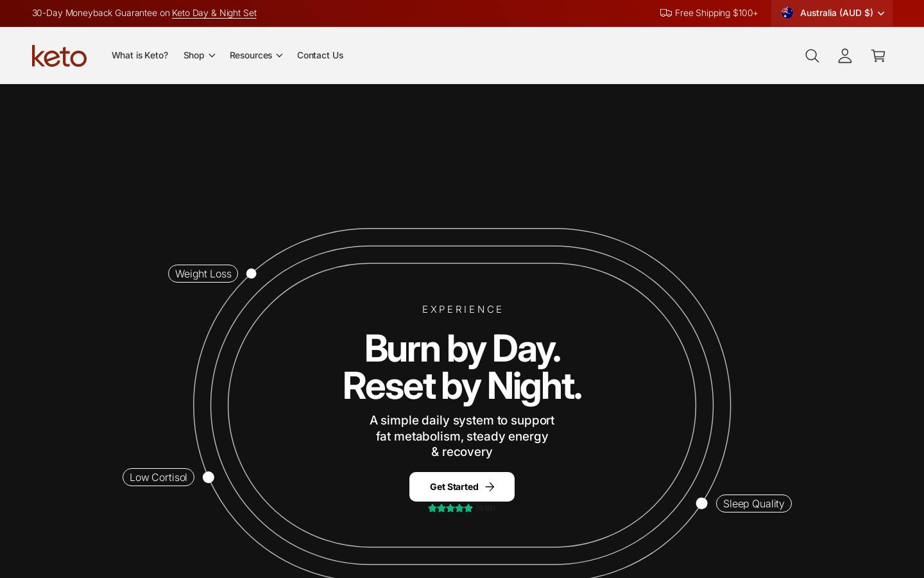Open What is Keto? page
Screen dimensions: 924x578
140,55
